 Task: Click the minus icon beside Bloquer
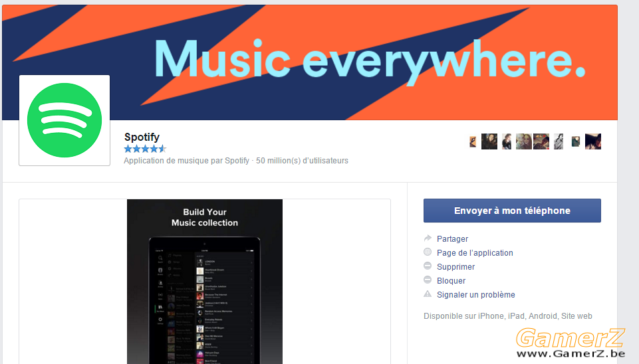[428, 280]
